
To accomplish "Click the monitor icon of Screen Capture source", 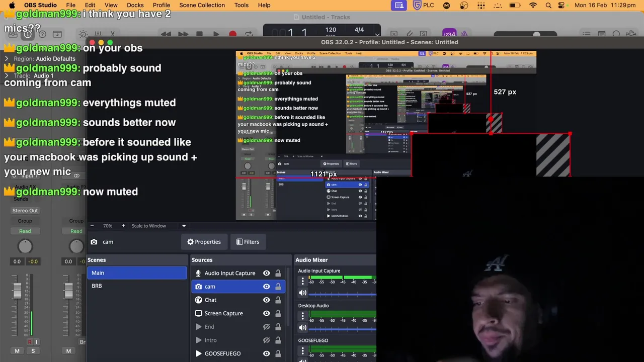I will (198, 313).
